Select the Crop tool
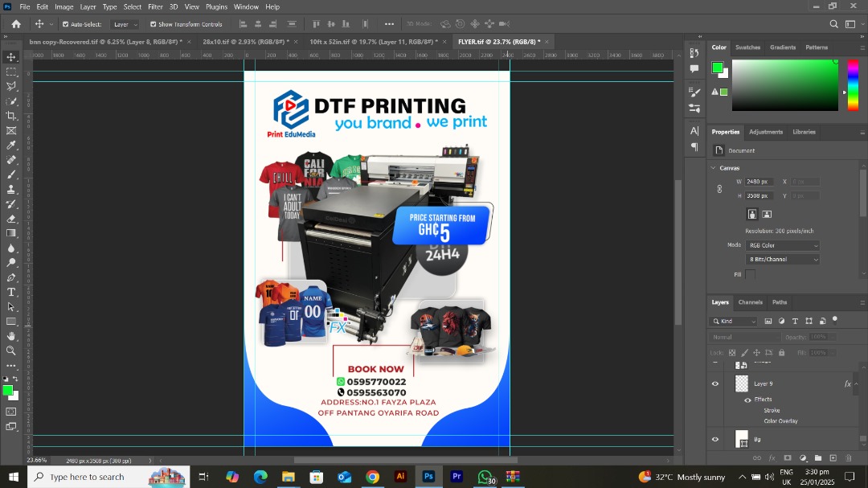The image size is (868, 488). tap(11, 116)
